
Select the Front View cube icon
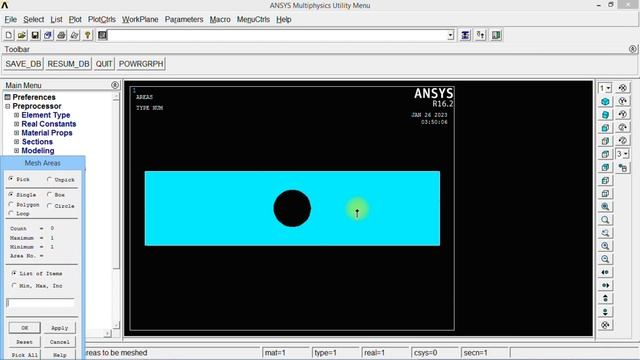pos(605,128)
